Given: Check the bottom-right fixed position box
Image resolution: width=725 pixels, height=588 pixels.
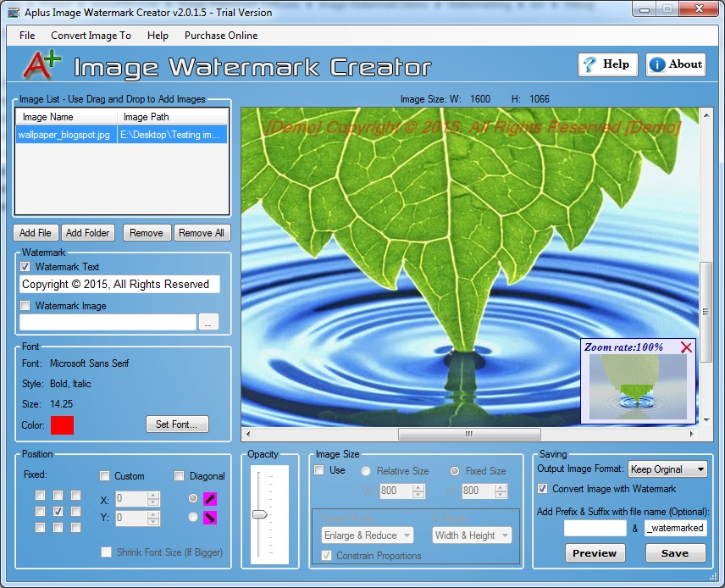Looking at the screenshot, I should pyautogui.click(x=76, y=527).
